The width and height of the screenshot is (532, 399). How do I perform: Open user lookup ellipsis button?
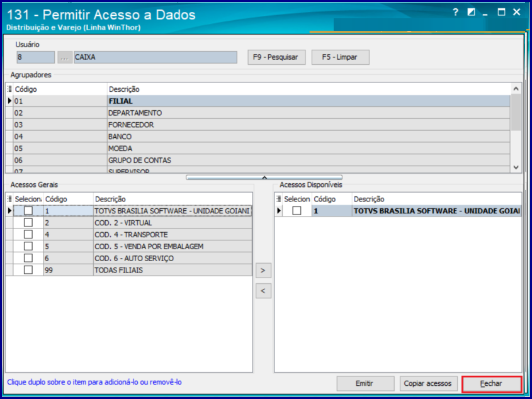pos(64,57)
